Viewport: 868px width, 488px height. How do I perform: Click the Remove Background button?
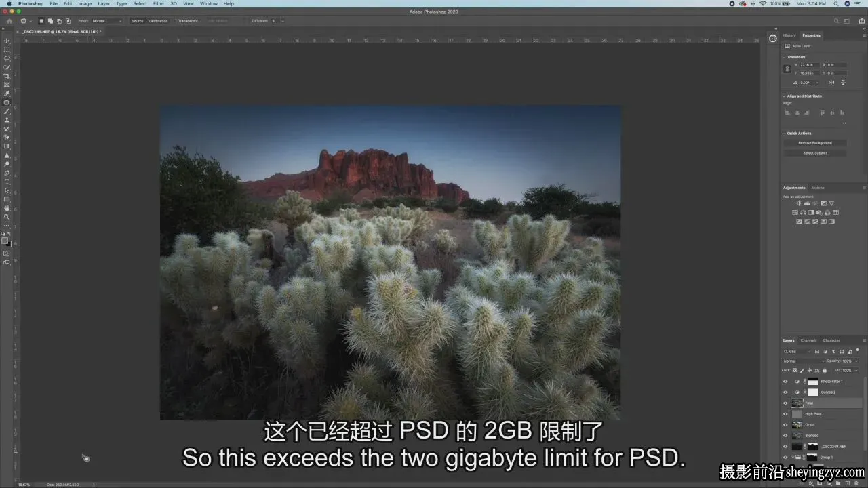click(x=815, y=143)
